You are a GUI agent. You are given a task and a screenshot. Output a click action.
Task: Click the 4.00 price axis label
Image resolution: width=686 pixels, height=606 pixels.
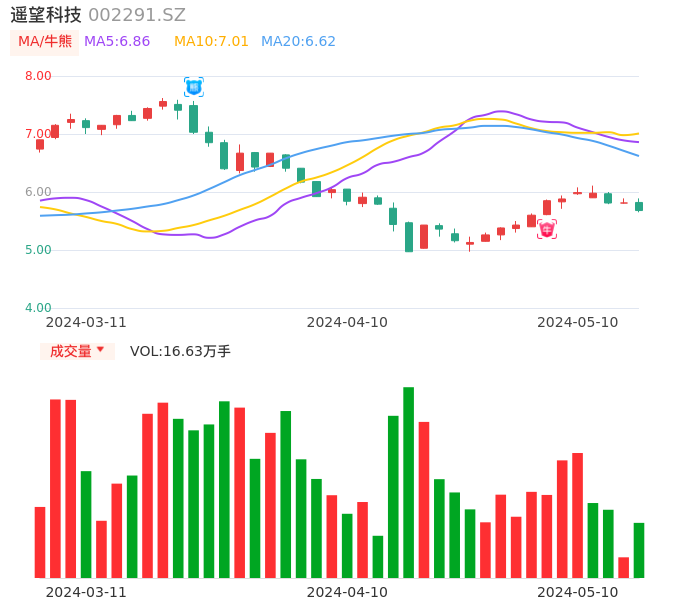point(38,308)
